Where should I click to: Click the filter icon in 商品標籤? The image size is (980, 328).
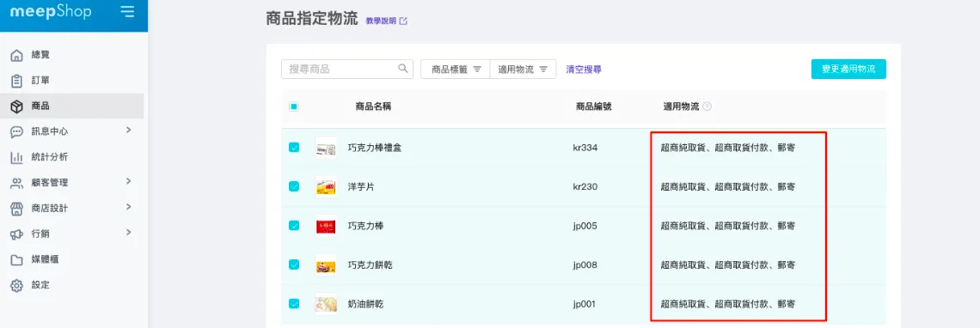pyautogui.click(x=477, y=70)
